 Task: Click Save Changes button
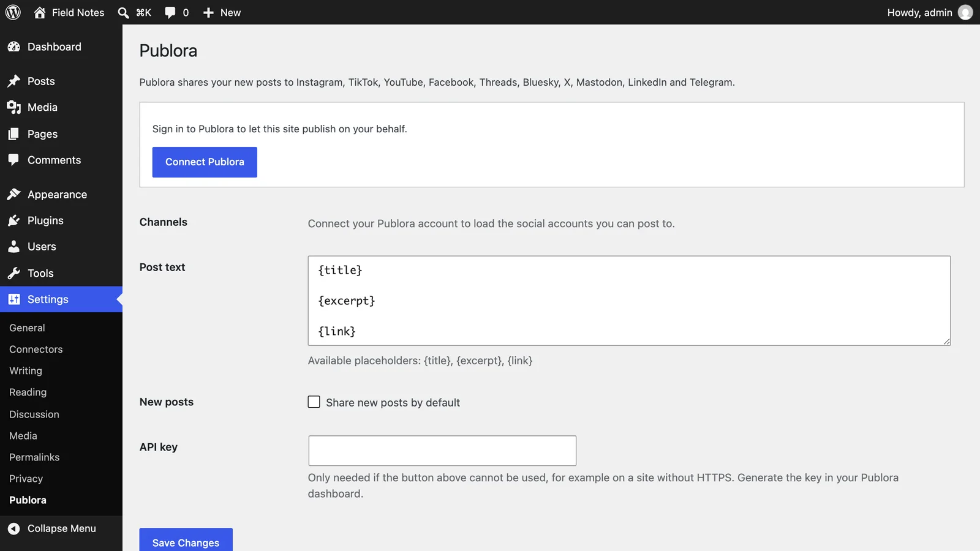(x=186, y=541)
